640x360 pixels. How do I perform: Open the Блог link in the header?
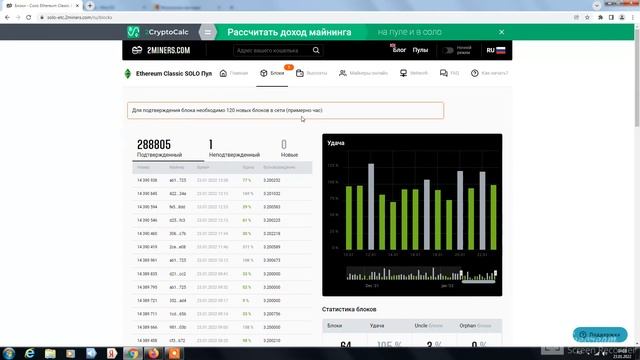[399, 50]
